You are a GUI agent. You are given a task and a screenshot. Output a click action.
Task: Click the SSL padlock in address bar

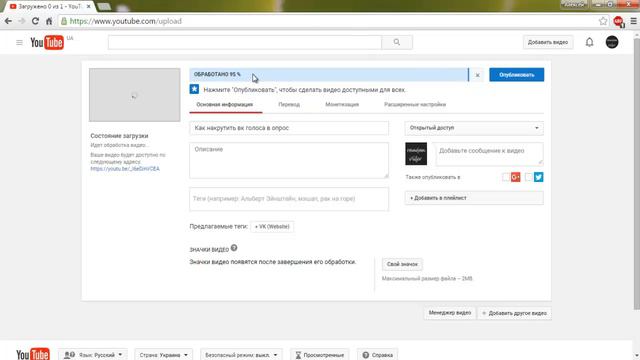point(64,21)
